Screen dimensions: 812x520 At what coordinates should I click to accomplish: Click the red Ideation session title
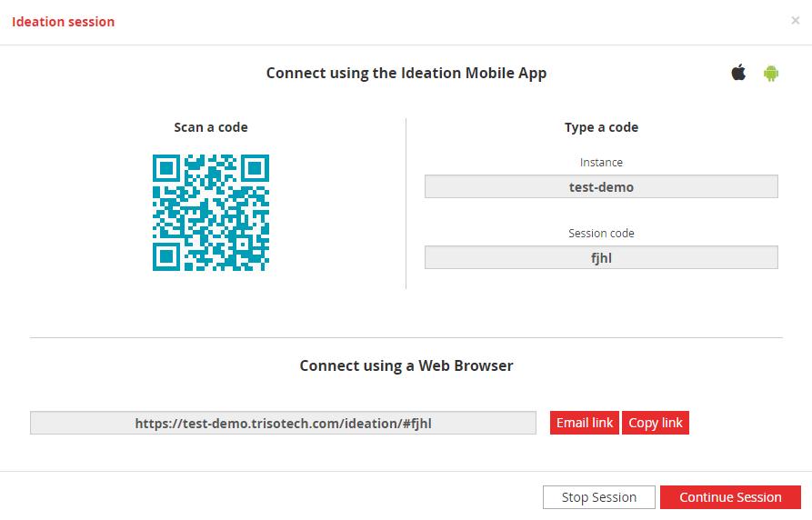[x=63, y=22]
